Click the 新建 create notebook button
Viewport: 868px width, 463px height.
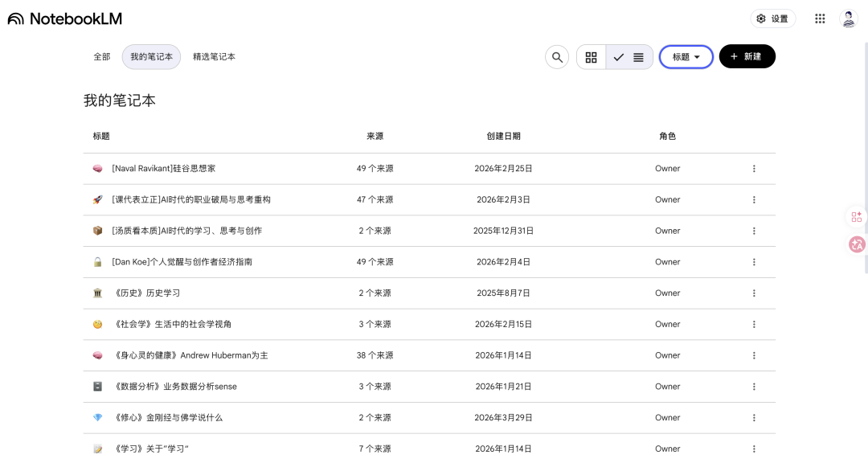pyautogui.click(x=747, y=56)
